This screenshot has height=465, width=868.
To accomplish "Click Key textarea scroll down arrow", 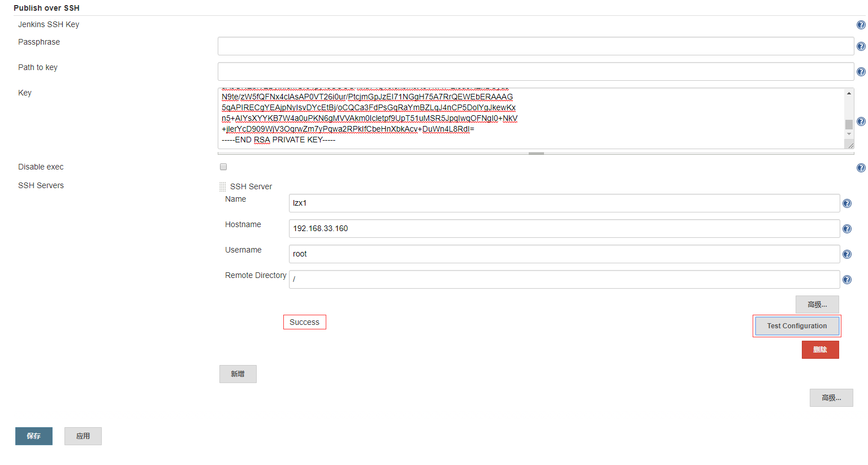I will pyautogui.click(x=849, y=134).
